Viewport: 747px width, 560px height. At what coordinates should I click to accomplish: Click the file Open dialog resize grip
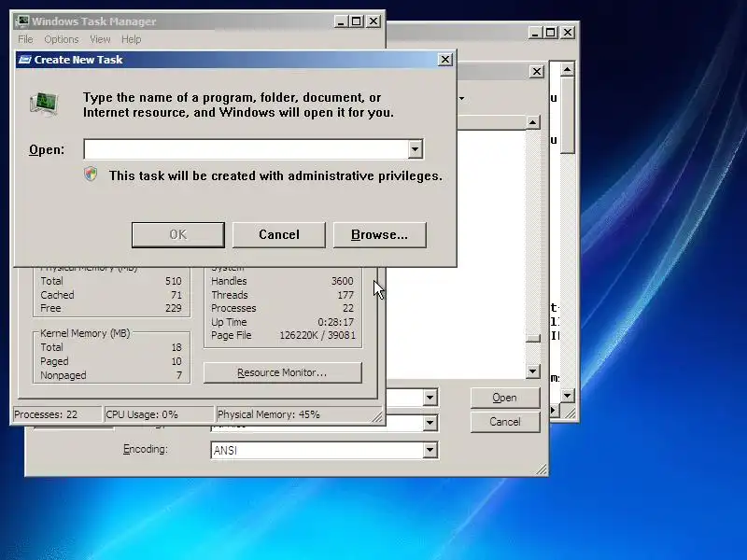[x=542, y=469]
